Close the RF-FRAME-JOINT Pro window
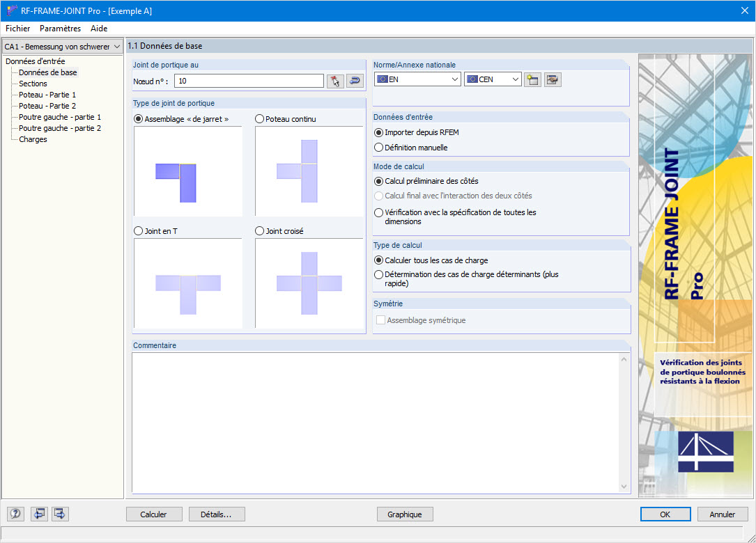The height and width of the screenshot is (543, 756). click(x=744, y=10)
